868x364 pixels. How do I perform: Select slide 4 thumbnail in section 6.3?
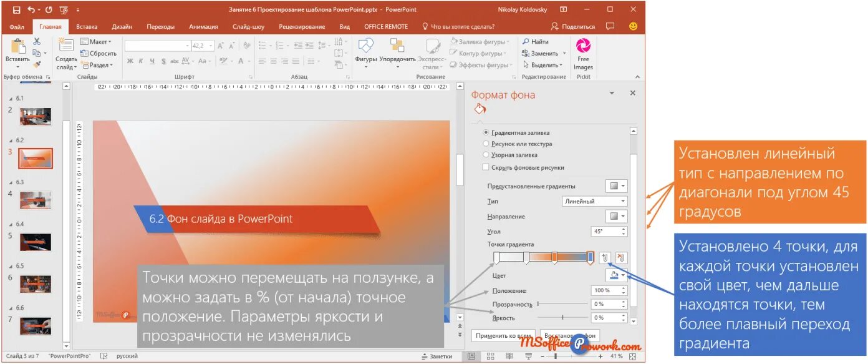(36, 200)
